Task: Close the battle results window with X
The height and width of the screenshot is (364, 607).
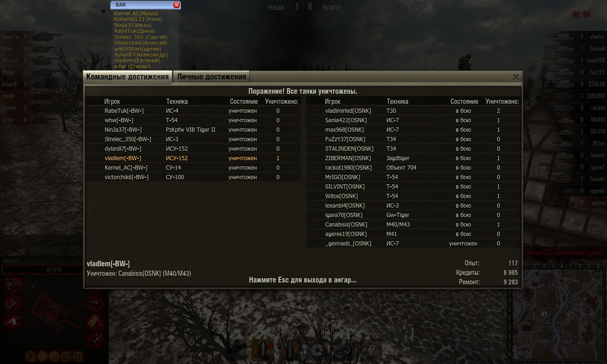Action: coord(516,77)
